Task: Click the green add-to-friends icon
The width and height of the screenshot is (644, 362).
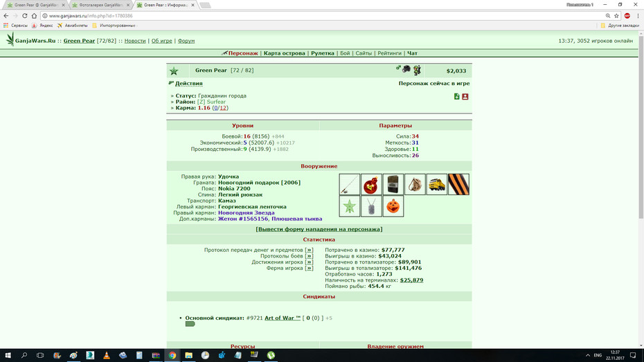Action: point(457,96)
